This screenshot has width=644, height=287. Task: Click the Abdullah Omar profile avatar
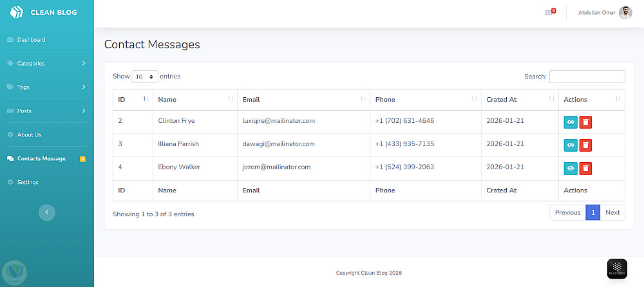[x=625, y=13]
